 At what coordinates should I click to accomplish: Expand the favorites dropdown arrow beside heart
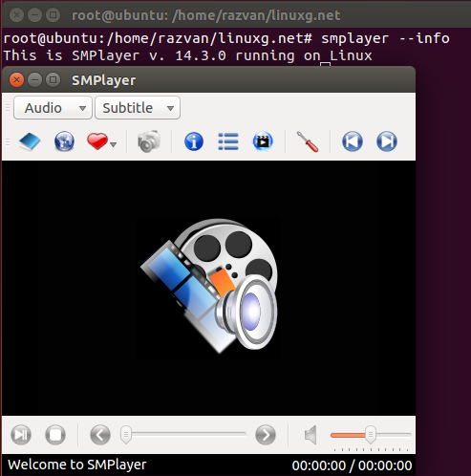113,144
